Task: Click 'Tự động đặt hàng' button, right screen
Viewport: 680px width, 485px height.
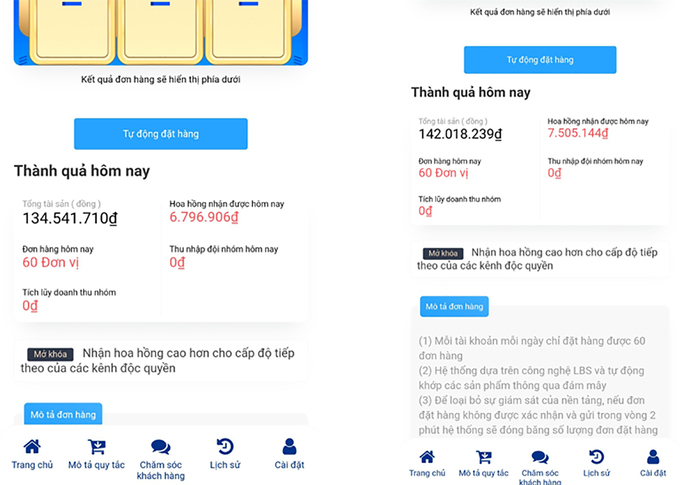Action: 540,60
